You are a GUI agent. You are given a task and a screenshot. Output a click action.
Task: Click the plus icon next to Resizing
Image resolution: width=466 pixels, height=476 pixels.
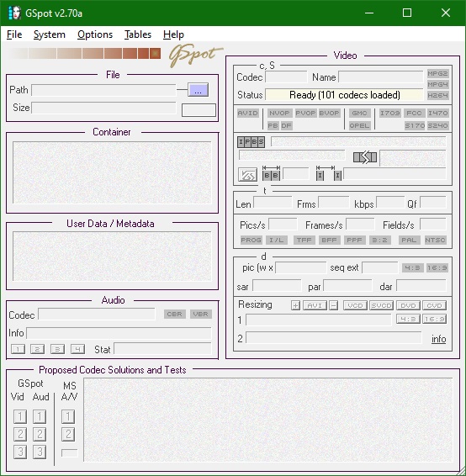[x=295, y=305]
